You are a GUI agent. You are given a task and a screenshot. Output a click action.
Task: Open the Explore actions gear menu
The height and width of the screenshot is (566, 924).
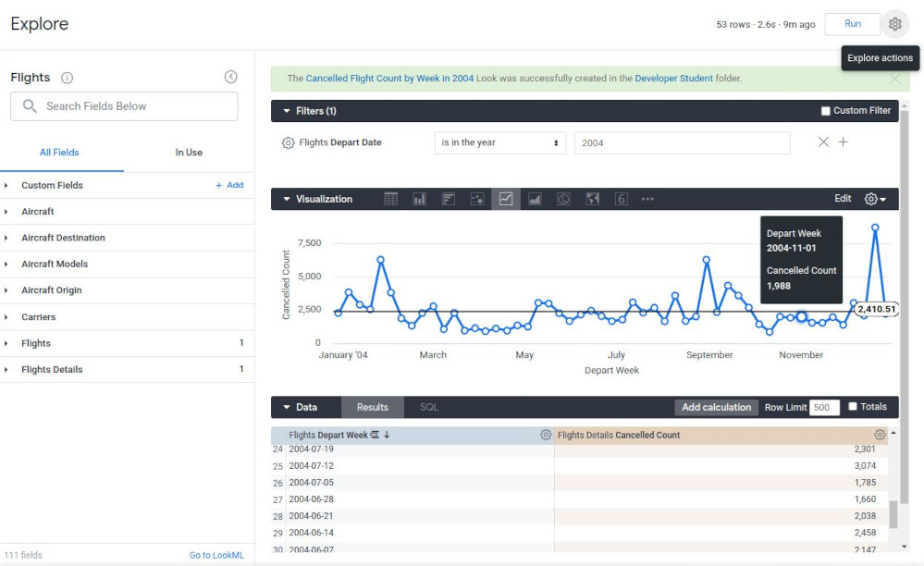[895, 24]
